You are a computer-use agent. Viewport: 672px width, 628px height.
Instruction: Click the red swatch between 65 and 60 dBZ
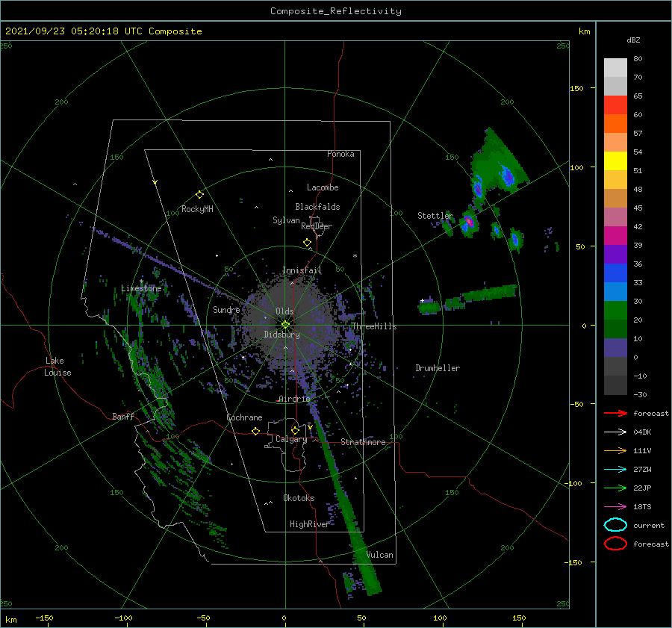[x=615, y=105]
